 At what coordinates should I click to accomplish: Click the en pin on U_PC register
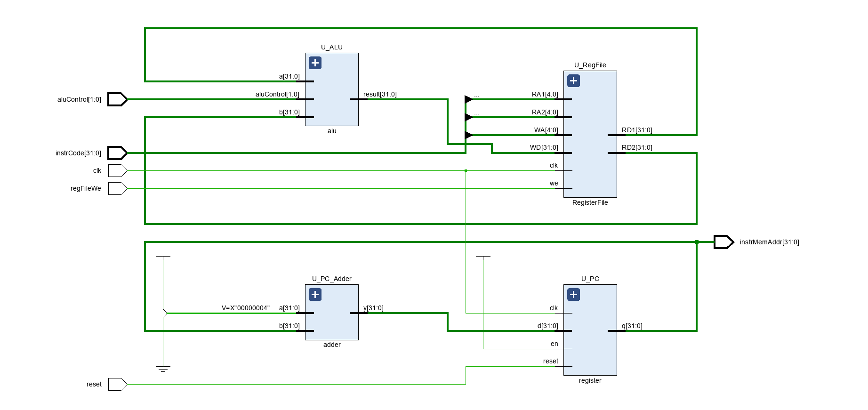click(555, 344)
